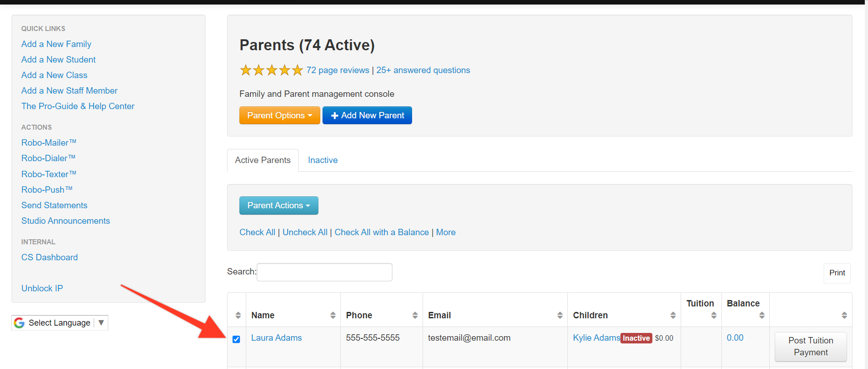Open the Parent Actions dropdown
The width and height of the screenshot is (868, 369).
coord(279,206)
